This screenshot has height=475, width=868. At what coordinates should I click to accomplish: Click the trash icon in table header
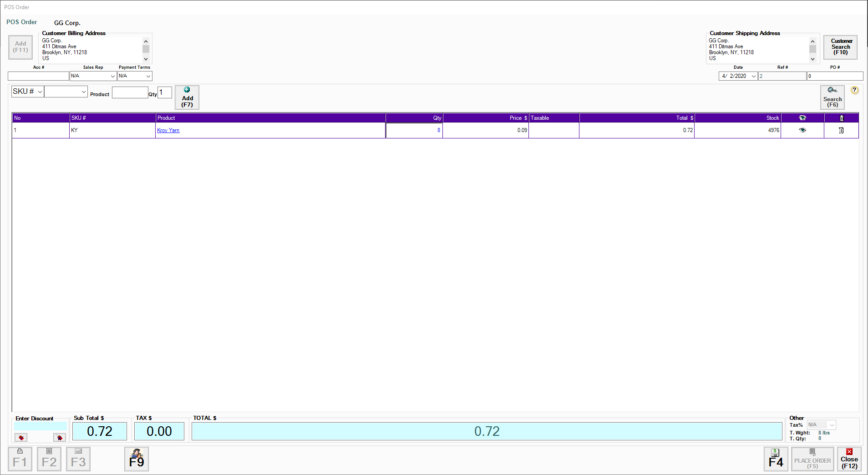tap(841, 118)
